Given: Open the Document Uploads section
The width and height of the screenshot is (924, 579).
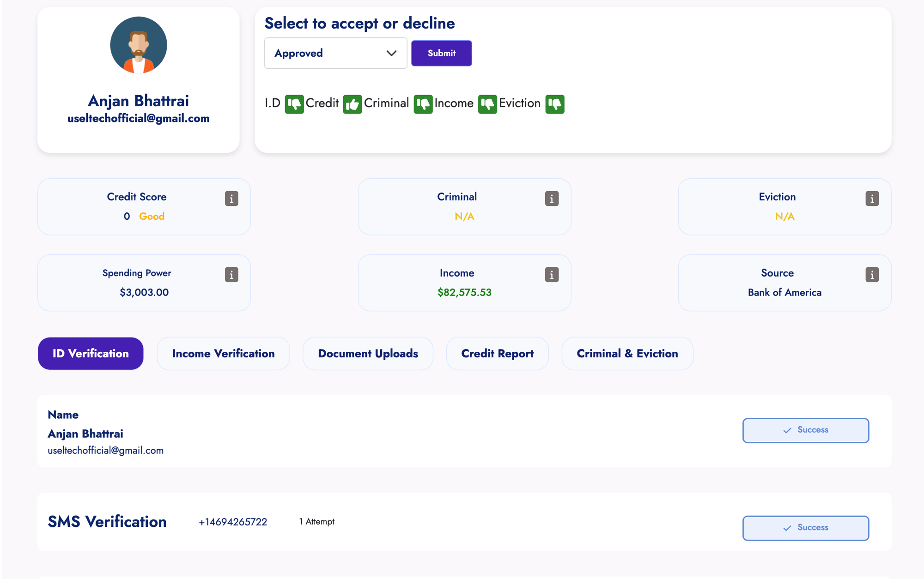Looking at the screenshot, I should coord(368,353).
